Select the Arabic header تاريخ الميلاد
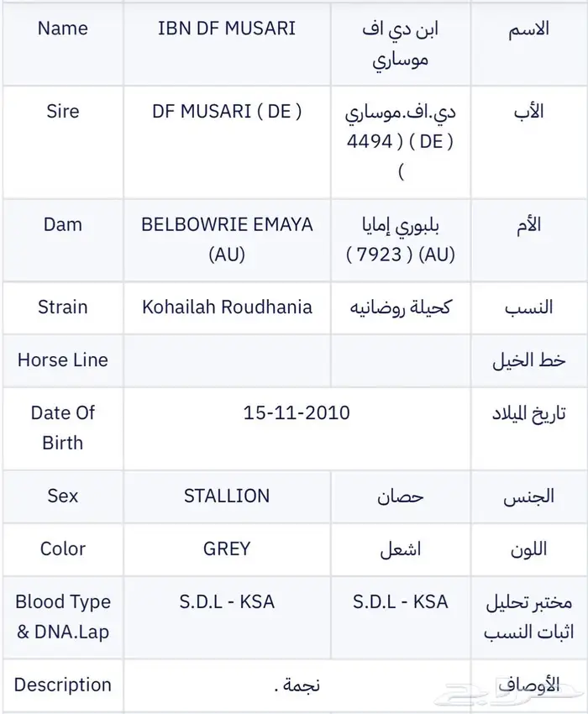588x714 pixels. pos(529,412)
